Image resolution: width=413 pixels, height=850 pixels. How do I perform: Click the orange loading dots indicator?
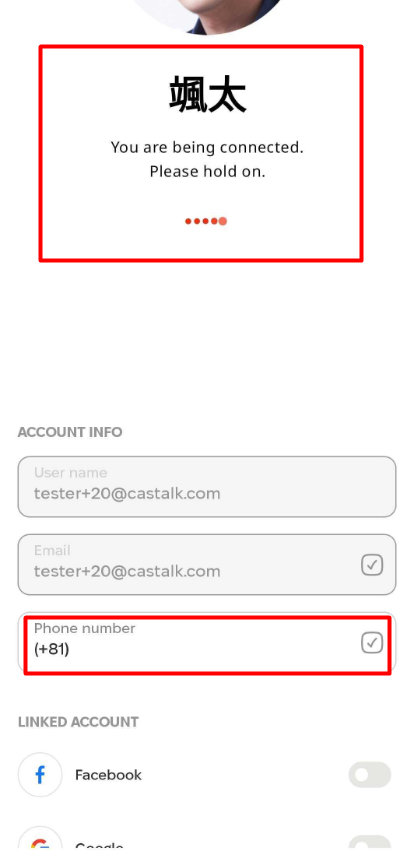[206, 221]
